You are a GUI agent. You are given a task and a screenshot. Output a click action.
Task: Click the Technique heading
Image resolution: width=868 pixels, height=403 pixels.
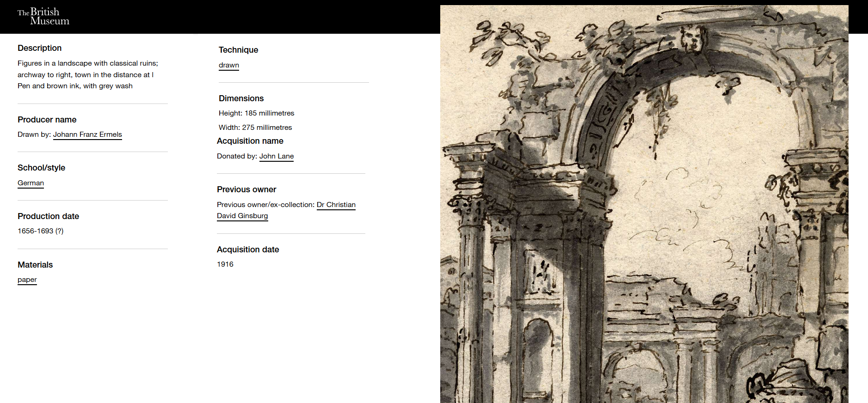[238, 50]
